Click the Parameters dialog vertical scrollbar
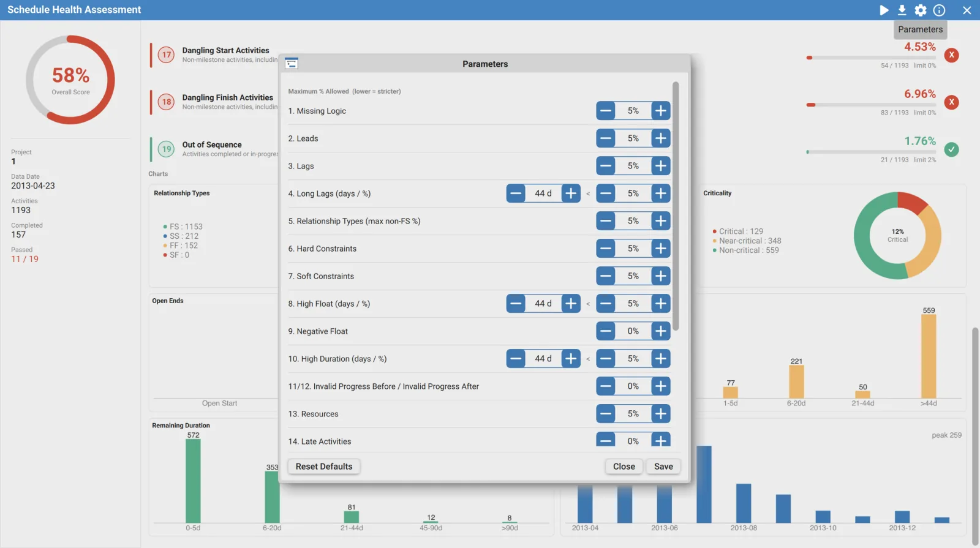 pos(676,206)
